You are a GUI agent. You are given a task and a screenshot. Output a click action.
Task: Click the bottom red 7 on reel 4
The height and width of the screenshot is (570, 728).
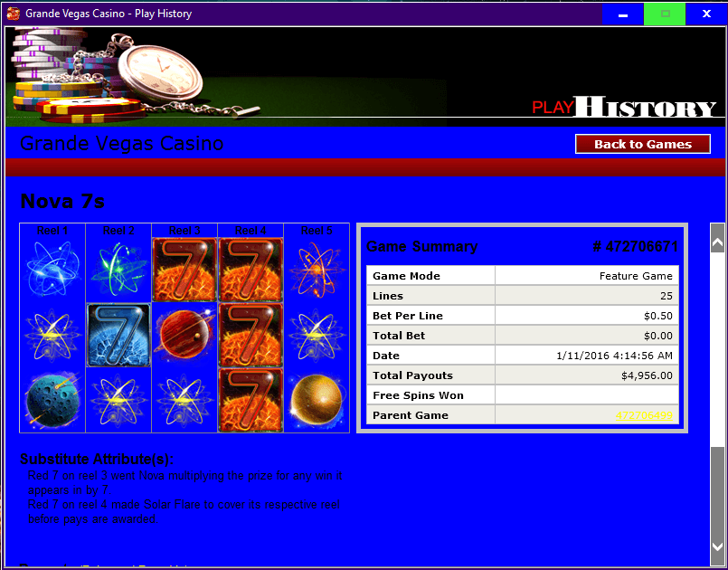(251, 401)
